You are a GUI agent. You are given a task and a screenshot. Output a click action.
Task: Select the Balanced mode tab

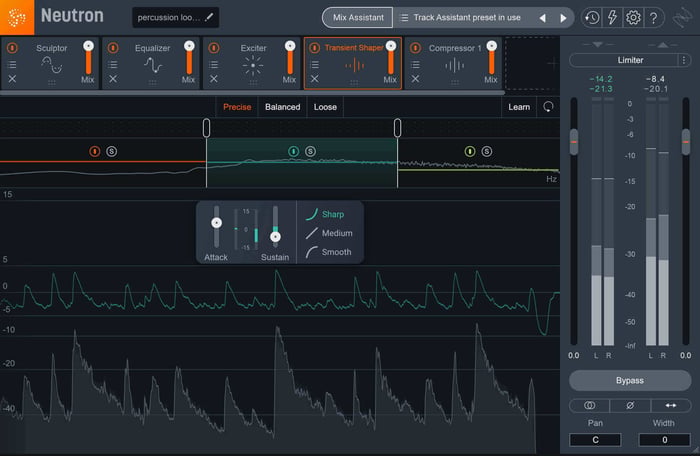283,107
